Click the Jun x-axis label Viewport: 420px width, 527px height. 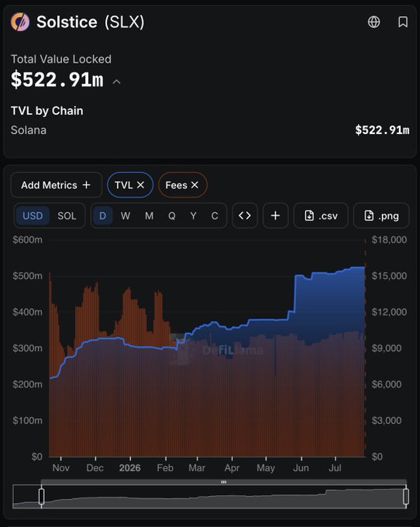pyautogui.click(x=301, y=468)
